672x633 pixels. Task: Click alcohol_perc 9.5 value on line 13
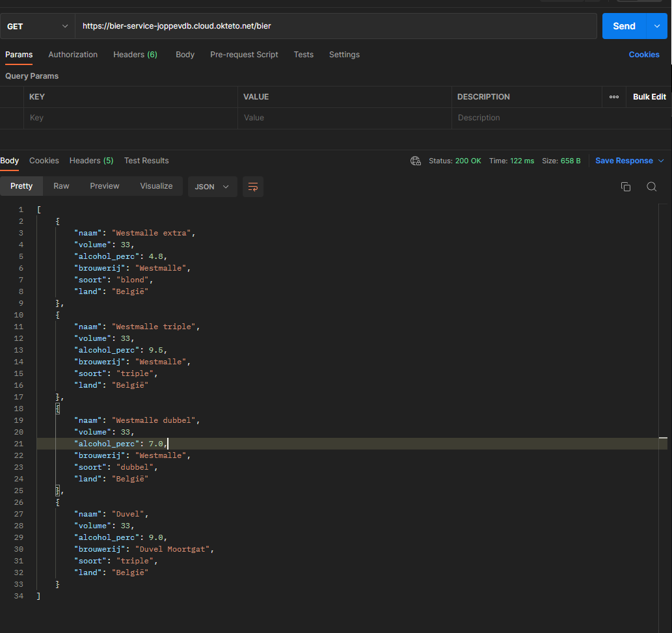click(x=155, y=350)
